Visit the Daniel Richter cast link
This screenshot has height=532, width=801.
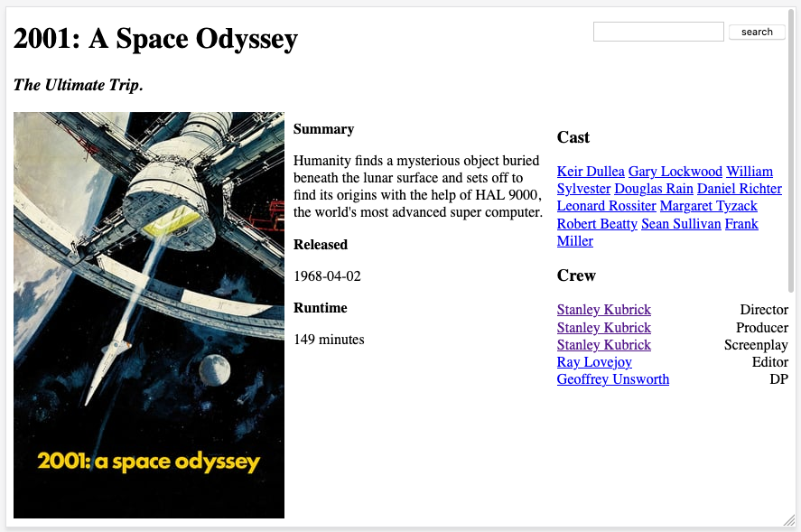click(x=740, y=189)
